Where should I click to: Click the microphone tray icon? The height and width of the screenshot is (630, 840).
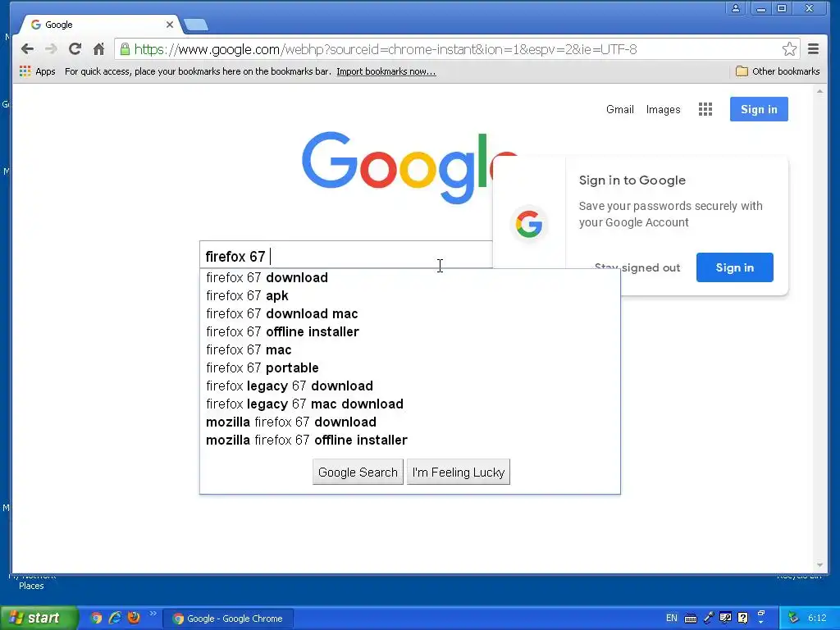(708, 618)
